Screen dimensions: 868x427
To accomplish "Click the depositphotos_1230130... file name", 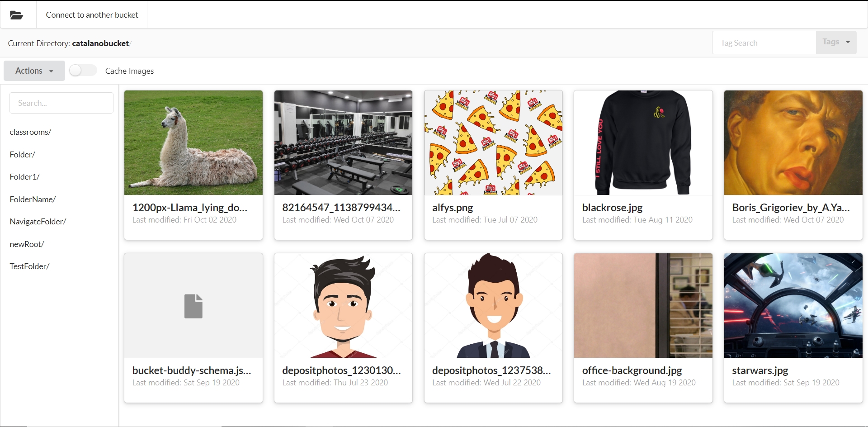I will tap(341, 370).
